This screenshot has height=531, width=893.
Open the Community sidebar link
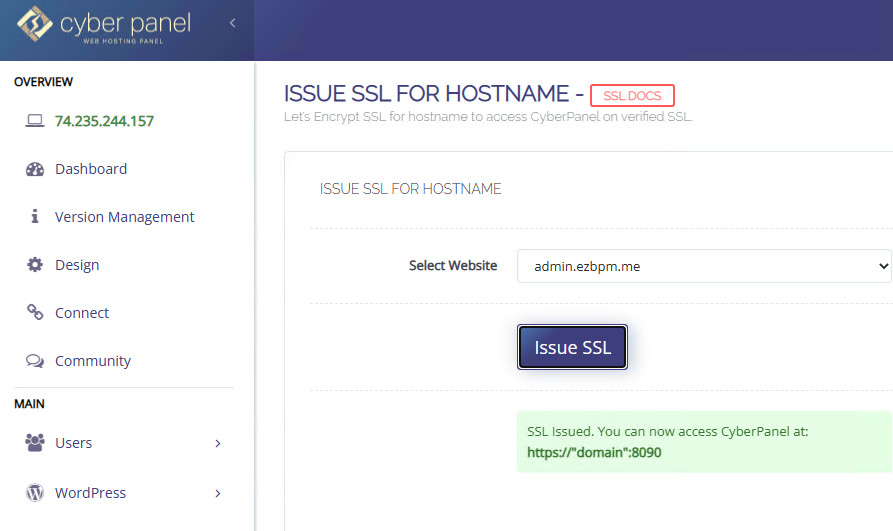coord(93,361)
